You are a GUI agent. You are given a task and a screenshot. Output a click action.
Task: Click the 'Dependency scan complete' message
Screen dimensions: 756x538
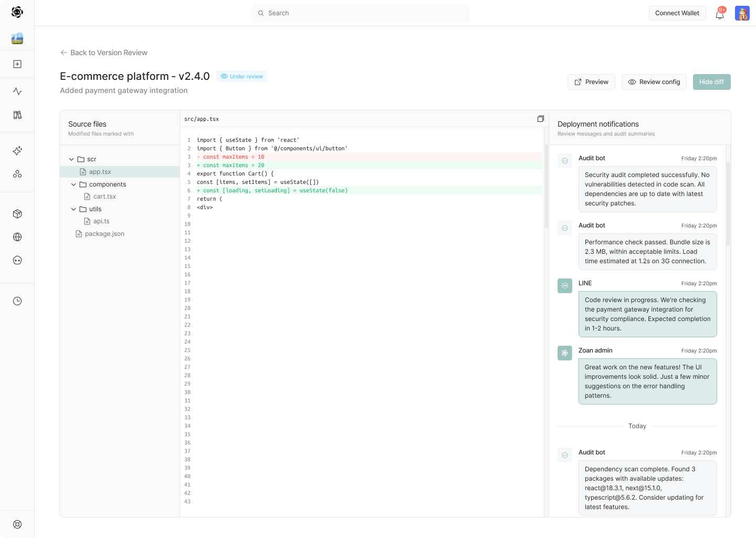pyautogui.click(x=648, y=488)
